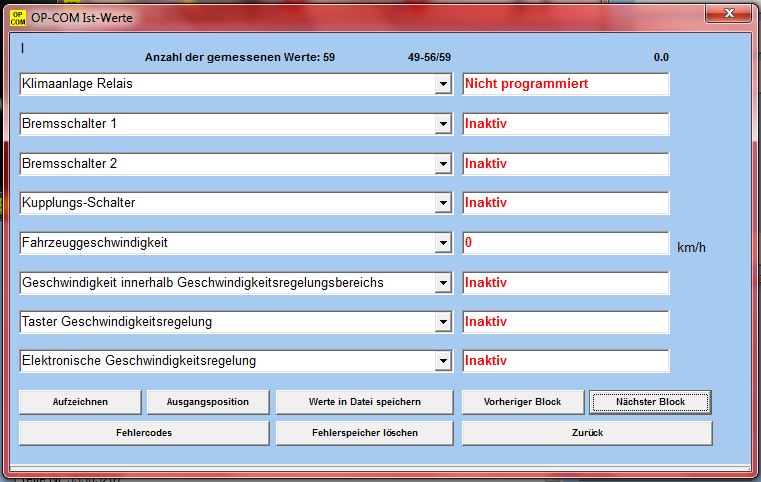Click the 'Nicht programmiert' value field

click(566, 84)
